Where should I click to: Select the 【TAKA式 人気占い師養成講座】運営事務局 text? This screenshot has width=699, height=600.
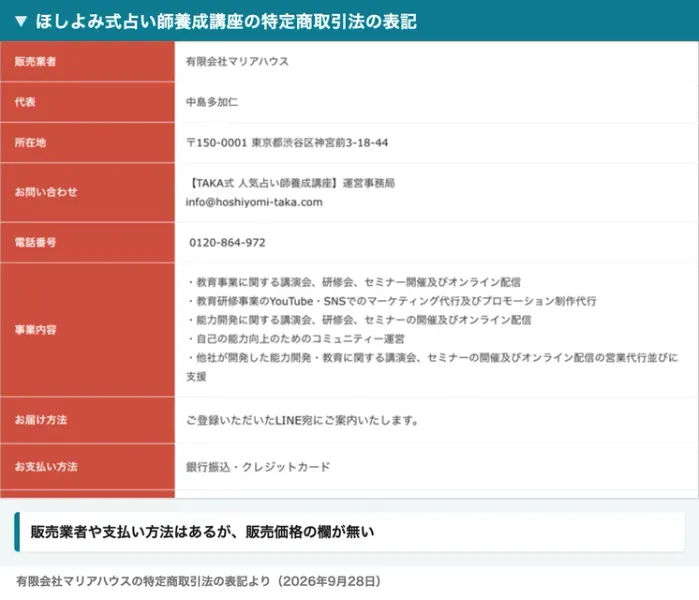click(x=291, y=183)
